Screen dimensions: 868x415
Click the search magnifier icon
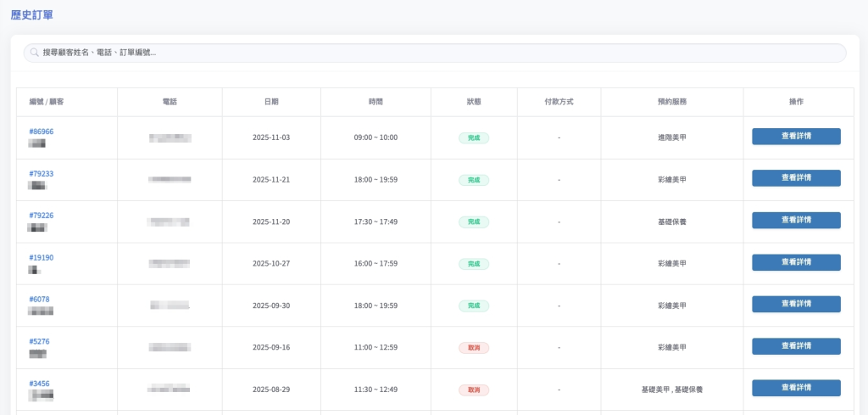(35, 53)
